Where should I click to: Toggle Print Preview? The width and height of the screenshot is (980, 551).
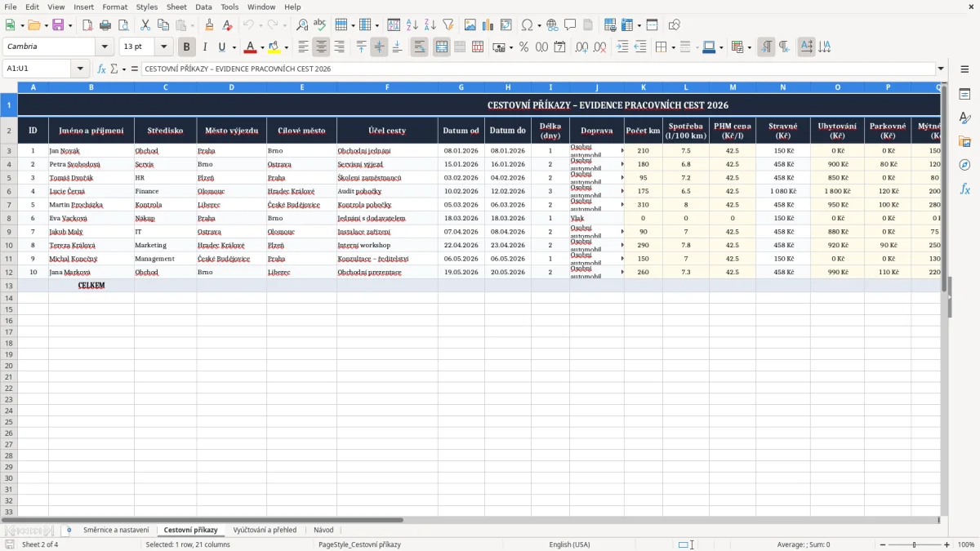[123, 25]
